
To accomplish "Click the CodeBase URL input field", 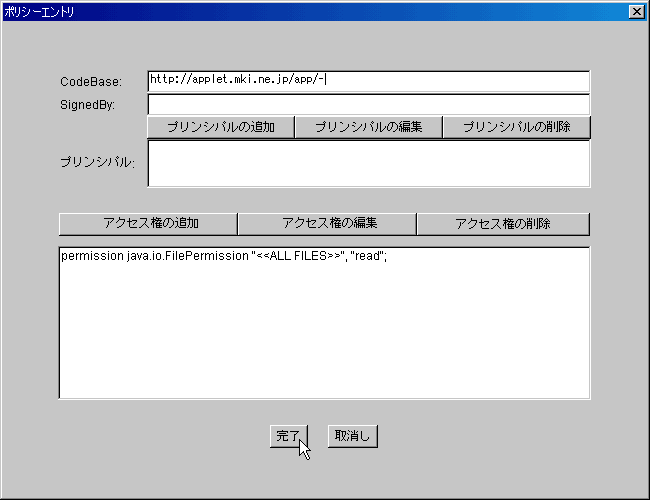I will click(369, 81).
